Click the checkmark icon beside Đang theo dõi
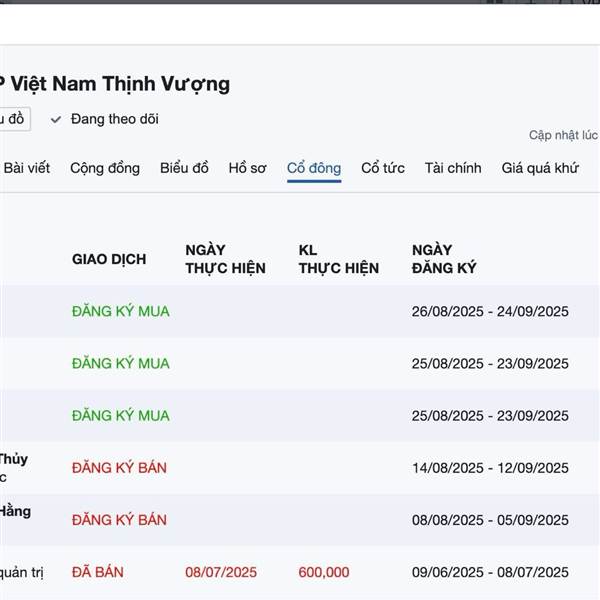 point(56,120)
